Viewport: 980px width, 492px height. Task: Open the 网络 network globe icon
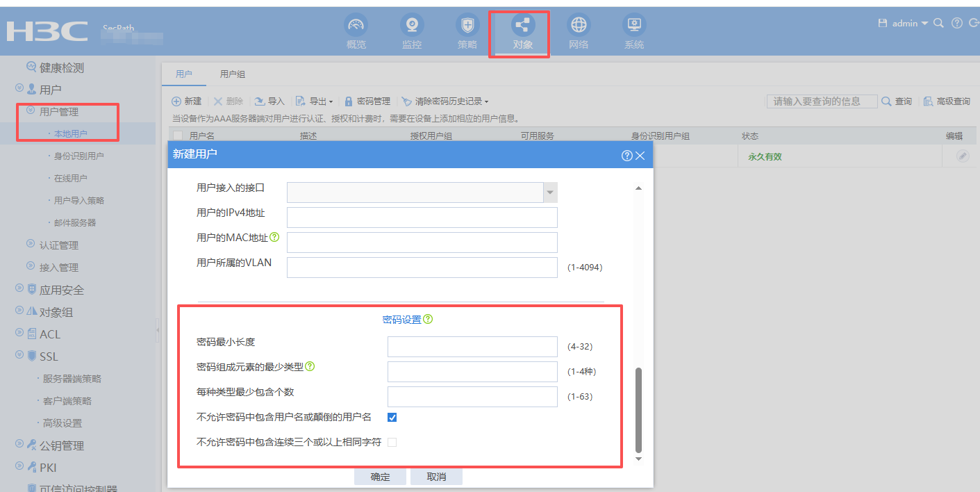coord(579,26)
